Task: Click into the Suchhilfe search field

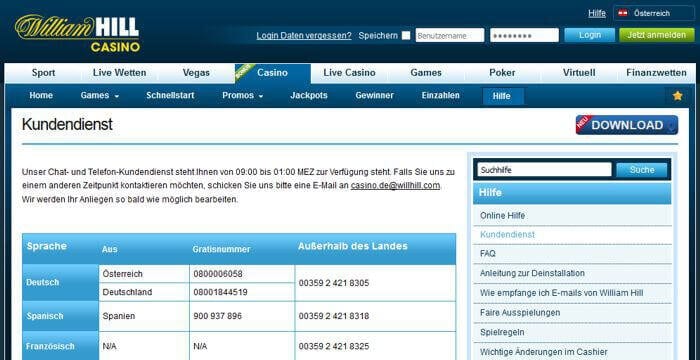Action: pyautogui.click(x=544, y=170)
